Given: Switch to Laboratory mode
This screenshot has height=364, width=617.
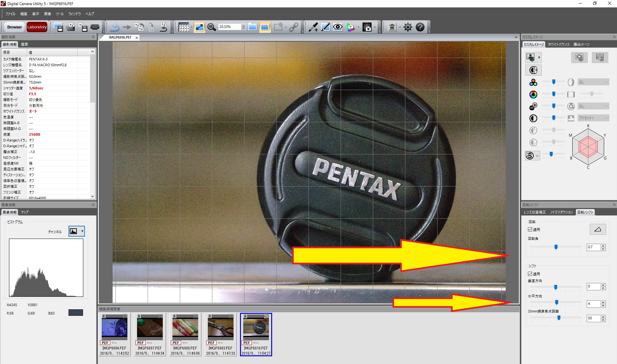Looking at the screenshot, I should tap(37, 27).
